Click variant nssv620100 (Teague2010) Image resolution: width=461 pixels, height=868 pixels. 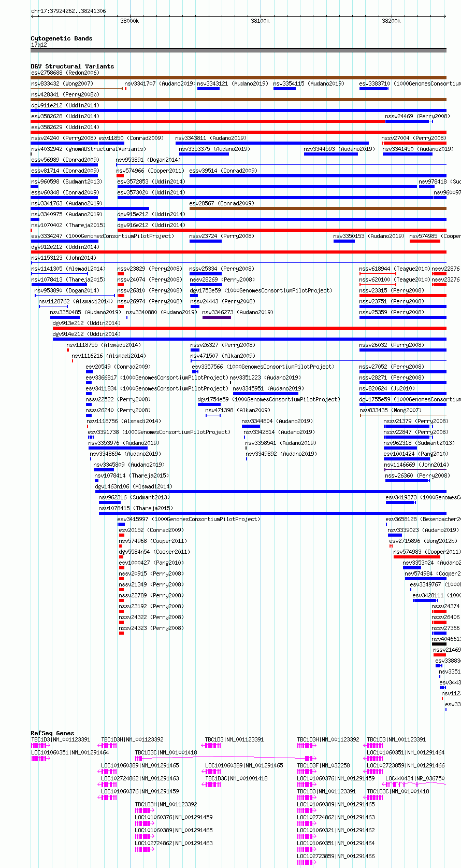click(x=395, y=279)
